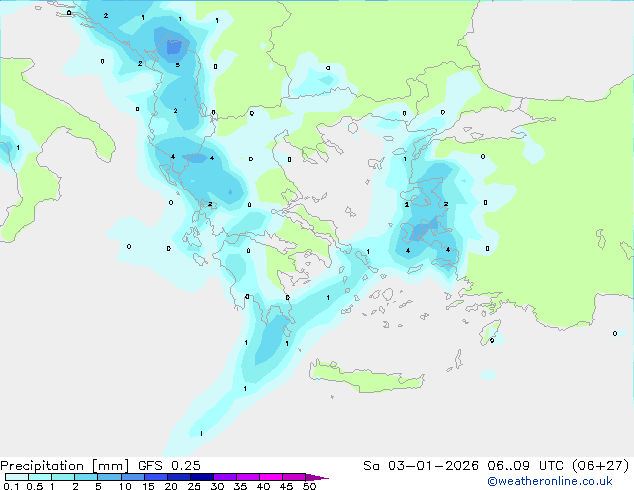This screenshot has height=490, width=634.
Task: Click the legend swatch between 1 and 2
Action: 63,477
